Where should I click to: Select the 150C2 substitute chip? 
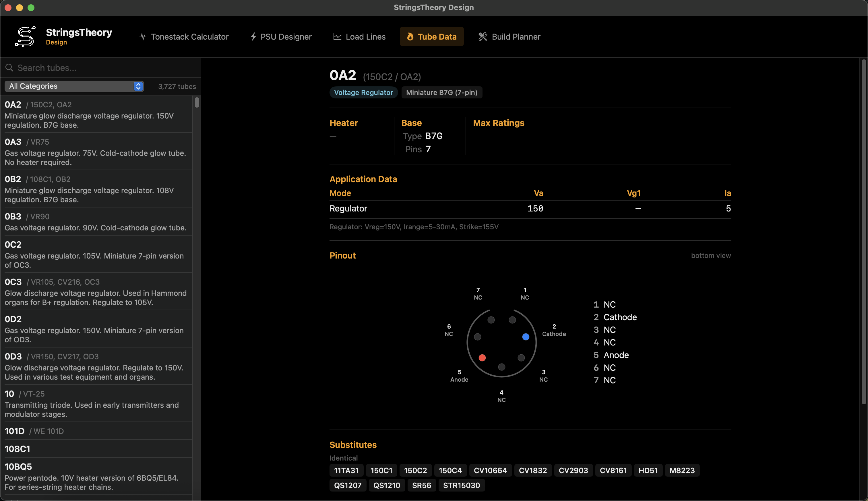point(415,470)
